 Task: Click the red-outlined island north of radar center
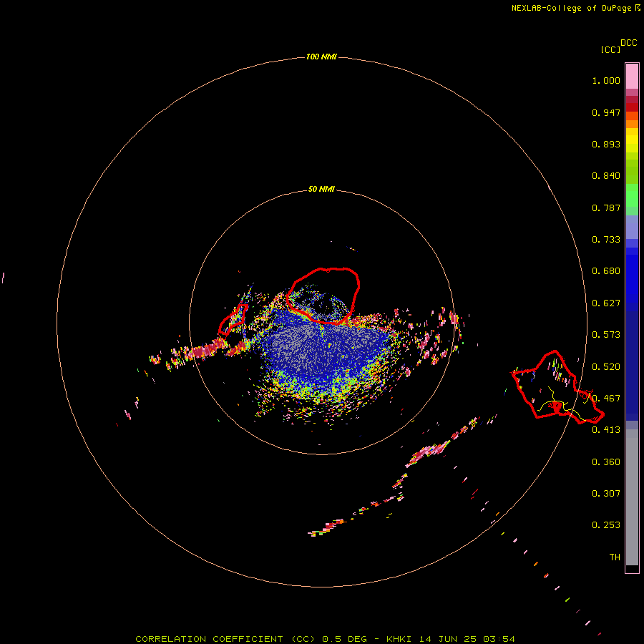[323, 296]
